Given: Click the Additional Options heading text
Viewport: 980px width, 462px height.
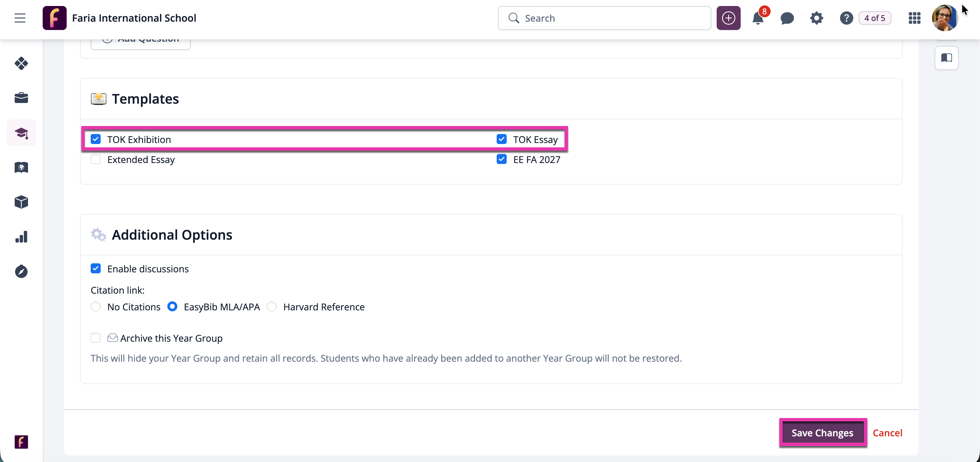Looking at the screenshot, I should point(172,235).
